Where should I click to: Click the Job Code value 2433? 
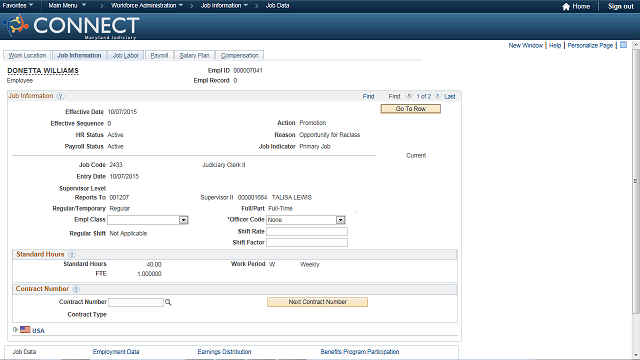tap(116, 164)
